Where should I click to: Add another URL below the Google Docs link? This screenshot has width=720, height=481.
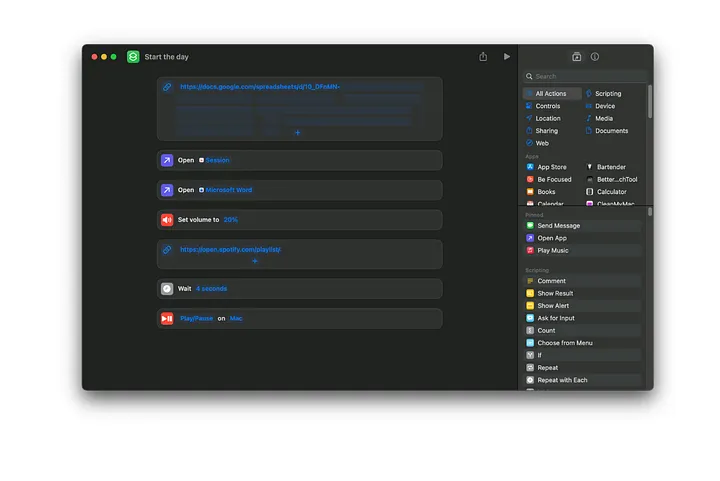(298, 133)
